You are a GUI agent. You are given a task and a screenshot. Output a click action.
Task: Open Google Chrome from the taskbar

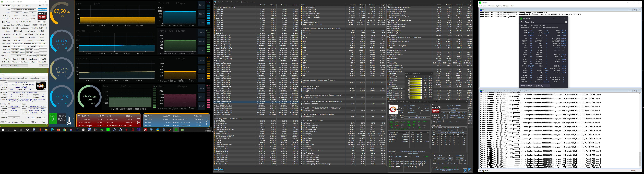coord(65,130)
